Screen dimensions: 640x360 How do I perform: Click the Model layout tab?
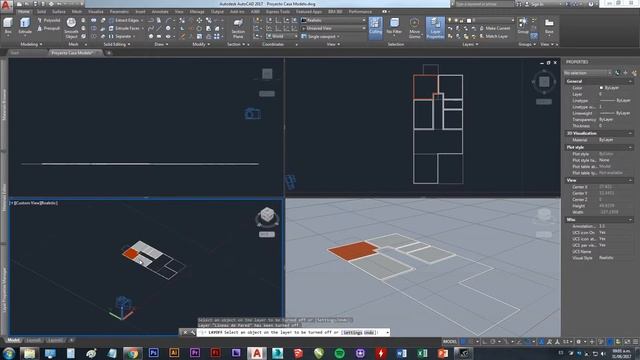[13, 340]
